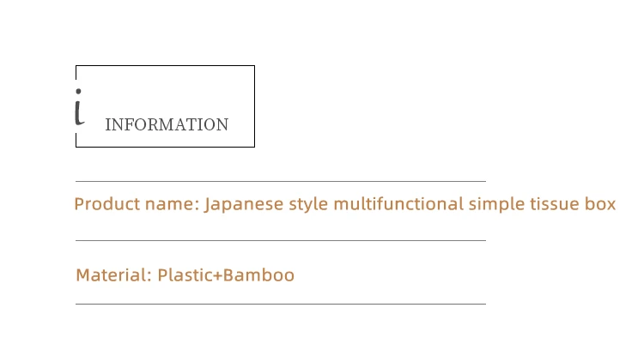Click the INFORMATION heading text
Image resolution: width=644 pixels, height=356 pixels.
167,125
